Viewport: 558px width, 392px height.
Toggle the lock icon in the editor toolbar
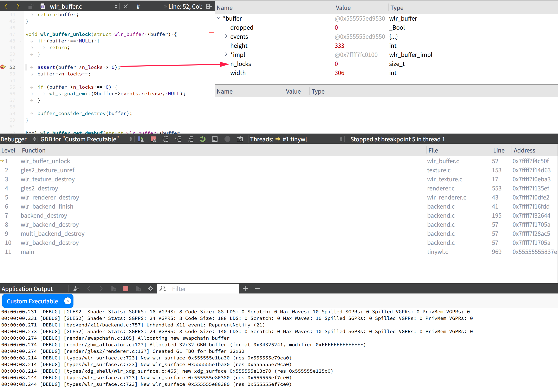tap(31, 6)
